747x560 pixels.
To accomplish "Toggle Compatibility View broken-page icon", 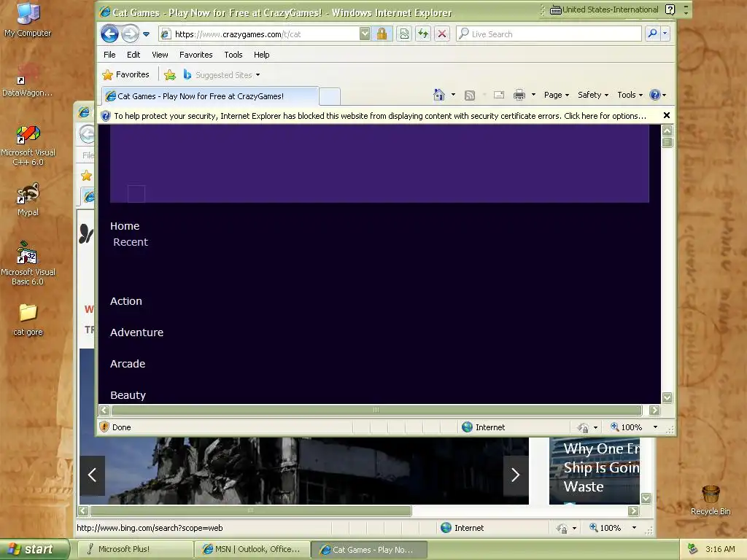I will (x=404, y=34).
